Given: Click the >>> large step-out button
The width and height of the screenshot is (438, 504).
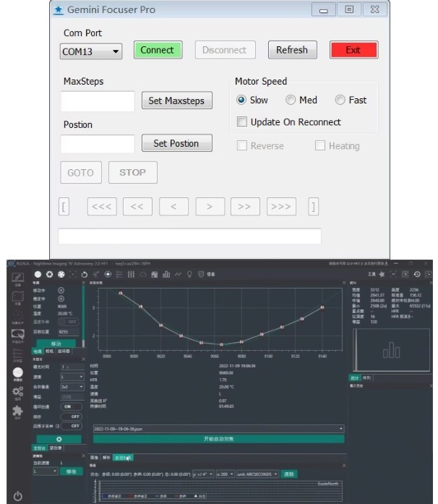Looking at the screenshot, I should tap(281, 206).
